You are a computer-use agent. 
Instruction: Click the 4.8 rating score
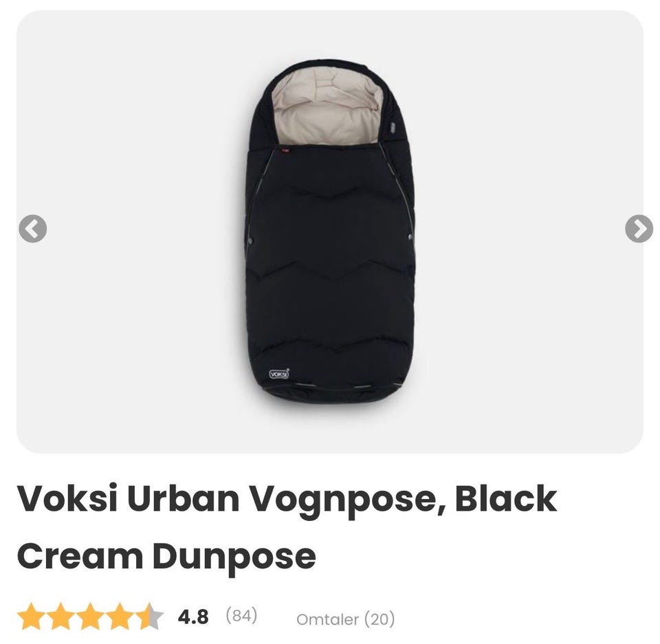[x=192, y=617]
